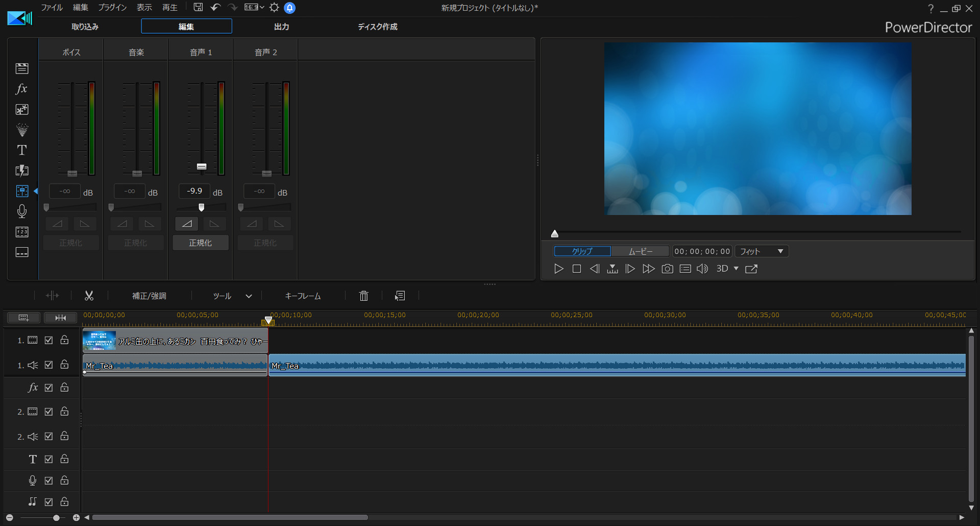This screenshot has height=526, width=980.
Task: Click 正規化 button for 音声 1
Action: pyautogui.click(x=201, y=243)
